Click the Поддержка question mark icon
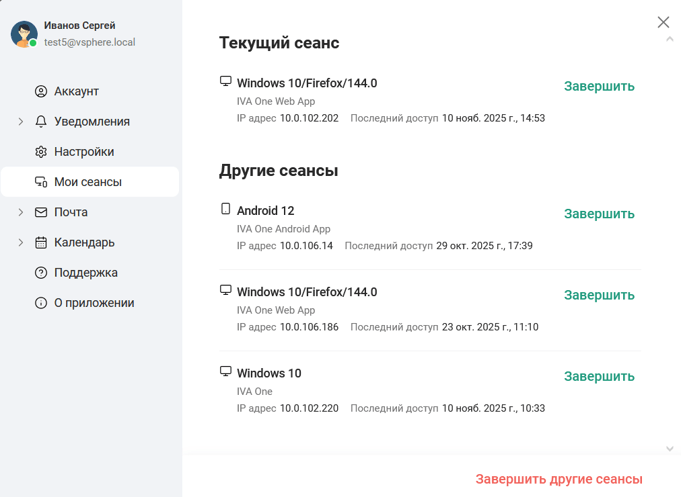The width and height of the screenshot is (681, 497). [41, 273]
